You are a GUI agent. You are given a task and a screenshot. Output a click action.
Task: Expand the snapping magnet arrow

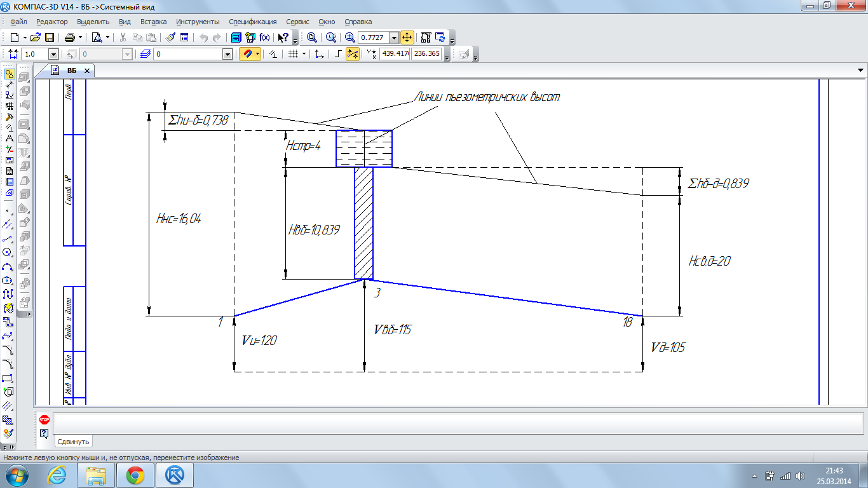pyautogui.click(x=257, y=55)
